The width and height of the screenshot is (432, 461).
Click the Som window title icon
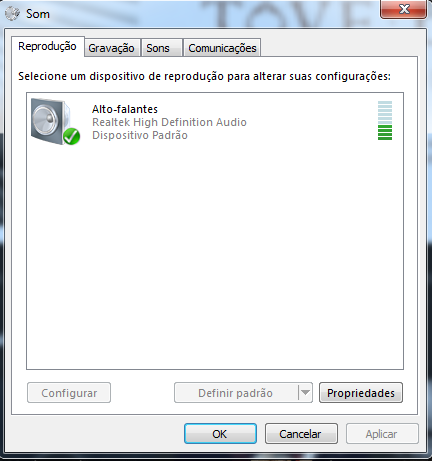[12, 14]
